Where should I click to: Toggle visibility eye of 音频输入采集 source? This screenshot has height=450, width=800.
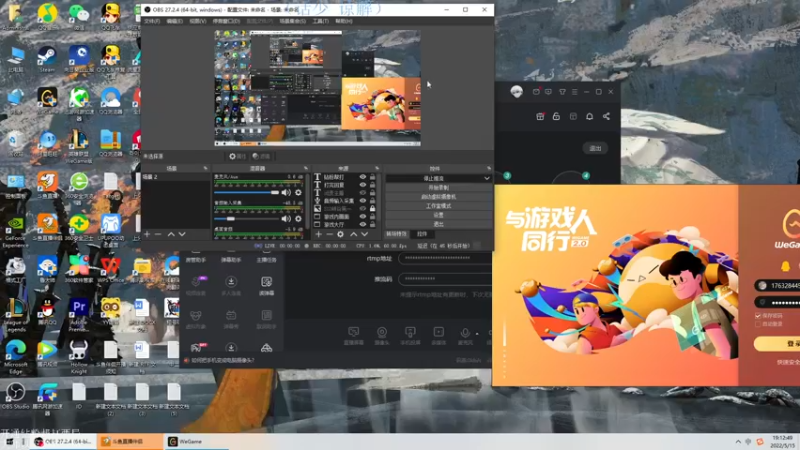(x=363, y=201)
